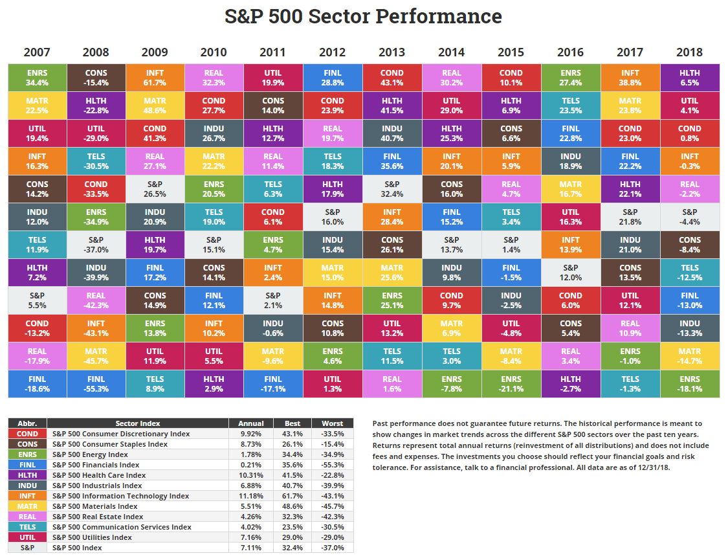Click the 2015 column year header
Image resolution: width=728 pixels, height=560 pixels.
[511, 52]
